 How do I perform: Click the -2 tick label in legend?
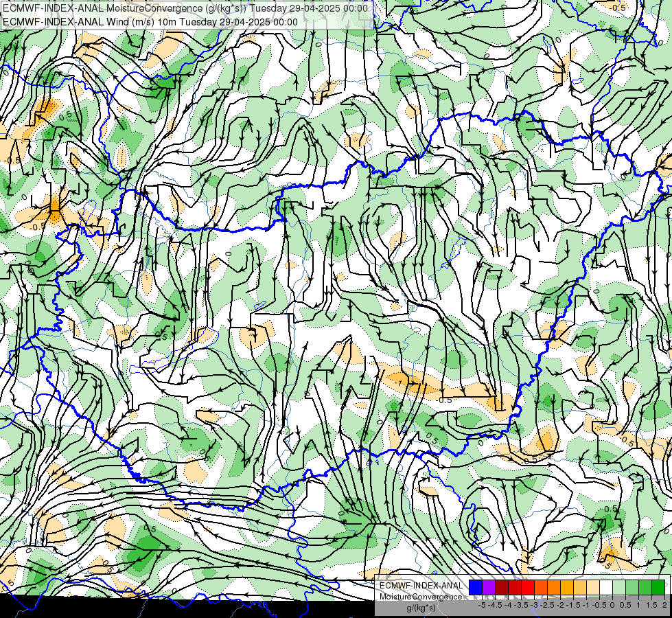561,605
